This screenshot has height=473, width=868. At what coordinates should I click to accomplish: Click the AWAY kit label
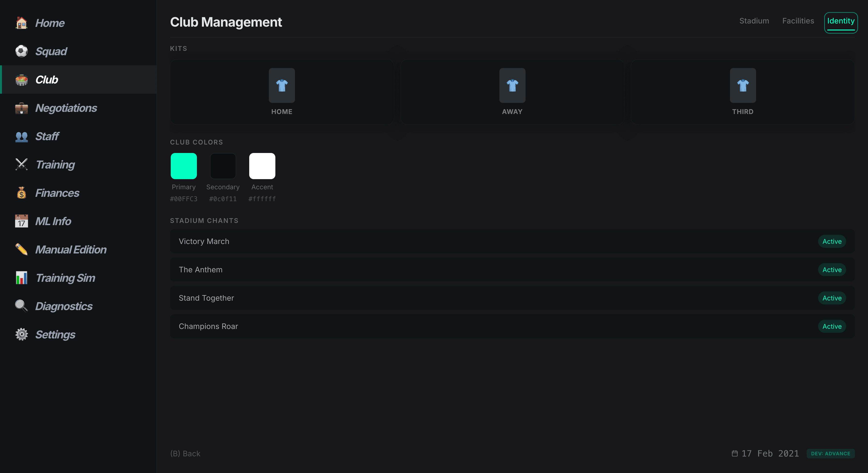point(512,112)
